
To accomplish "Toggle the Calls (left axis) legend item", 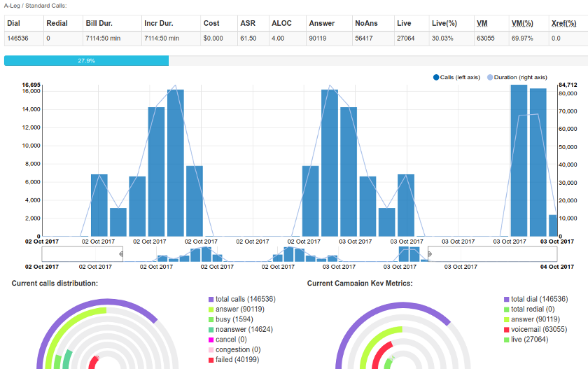I will pos(456,77).
